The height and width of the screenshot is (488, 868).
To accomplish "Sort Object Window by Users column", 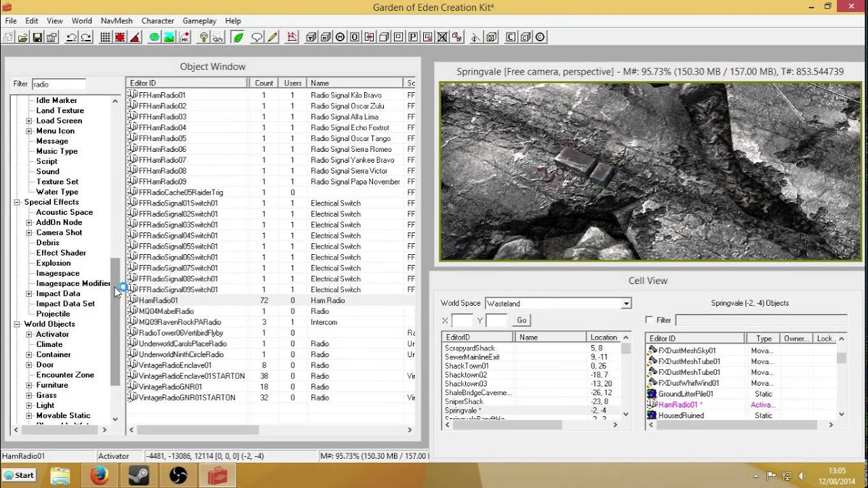I will (x=292, y=83).
